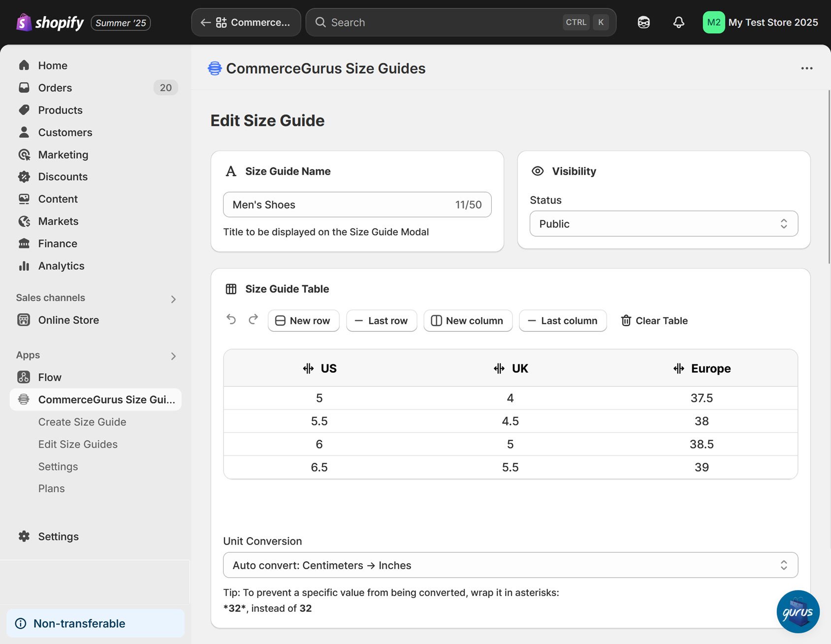Expand the Apps section

click(173, 356)
